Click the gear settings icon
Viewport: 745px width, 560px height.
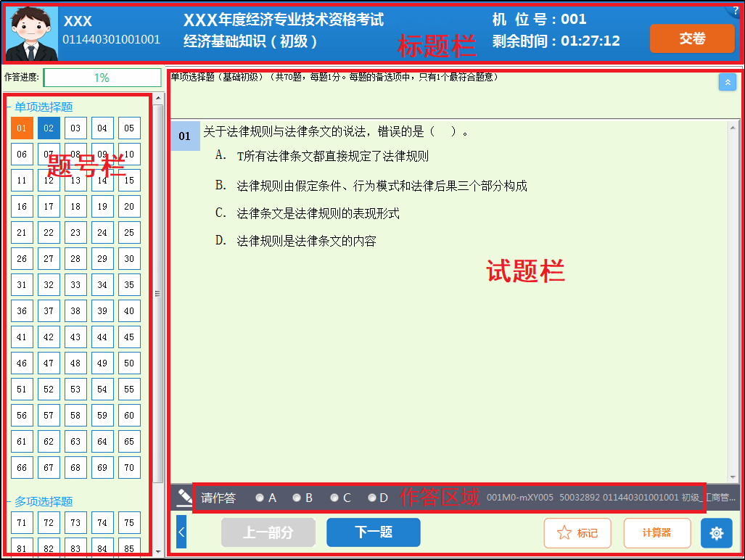[716, 533]
